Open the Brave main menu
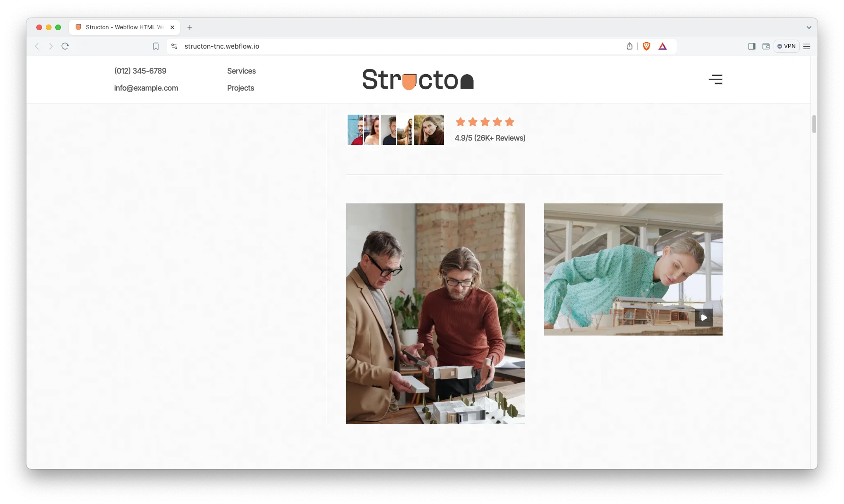Image resolution: width=844 pixels, height=504 pixels. tap(807, 46)
